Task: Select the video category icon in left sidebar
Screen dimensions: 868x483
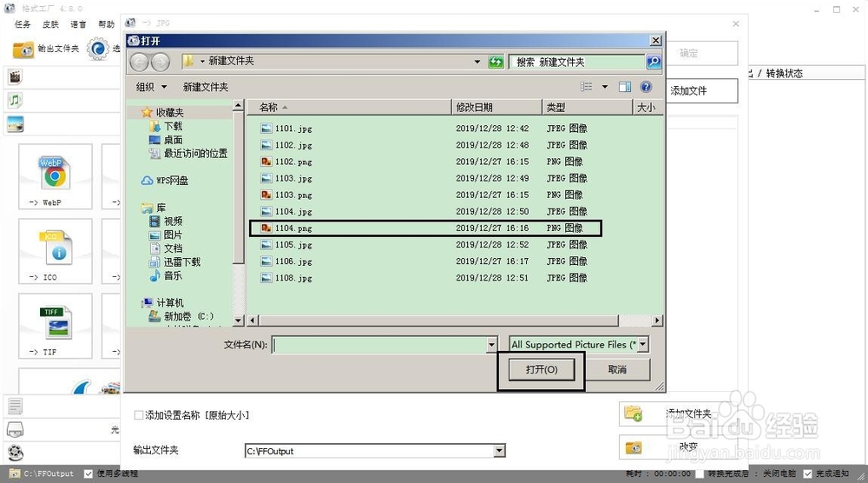Action: tap(15, 76)
